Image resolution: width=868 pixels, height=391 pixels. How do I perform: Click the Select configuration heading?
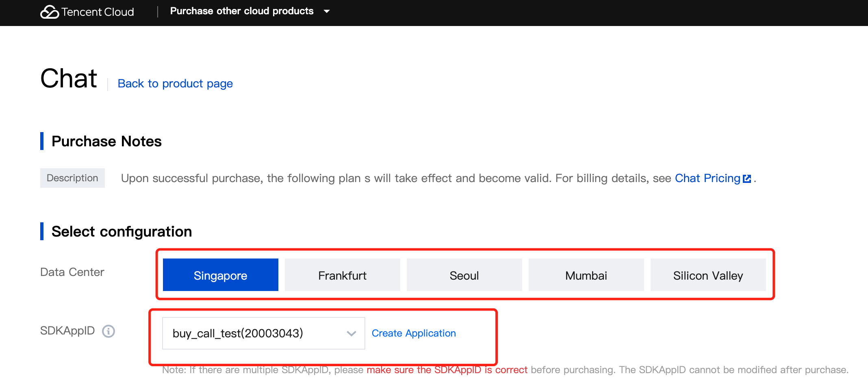122,232
